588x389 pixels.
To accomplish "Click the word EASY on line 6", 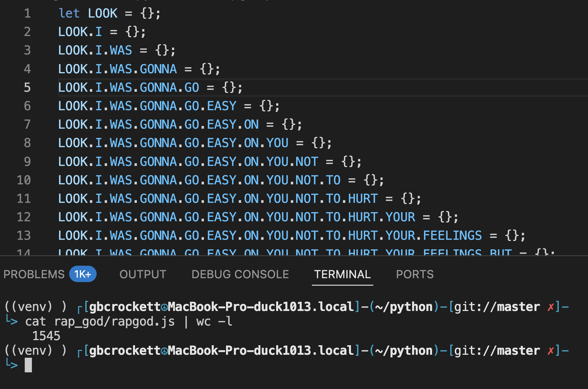I will [x=222, y=106].
